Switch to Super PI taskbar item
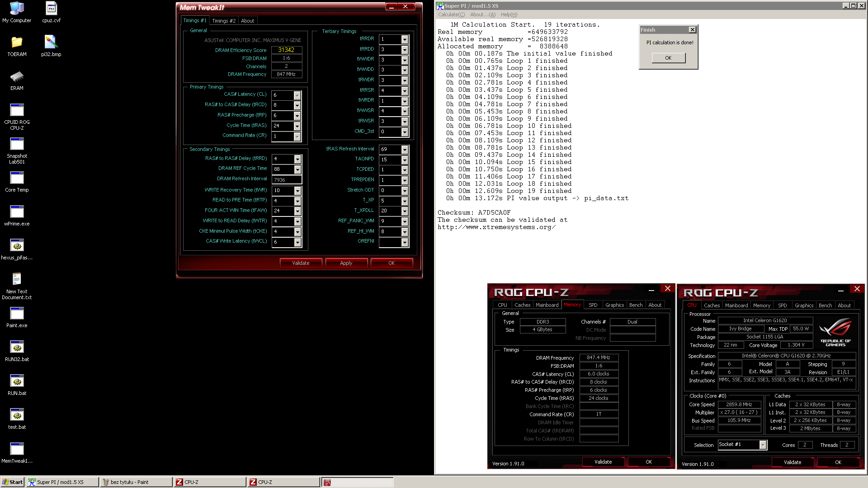Screen dimensions: 868x488 coord(62,482)
